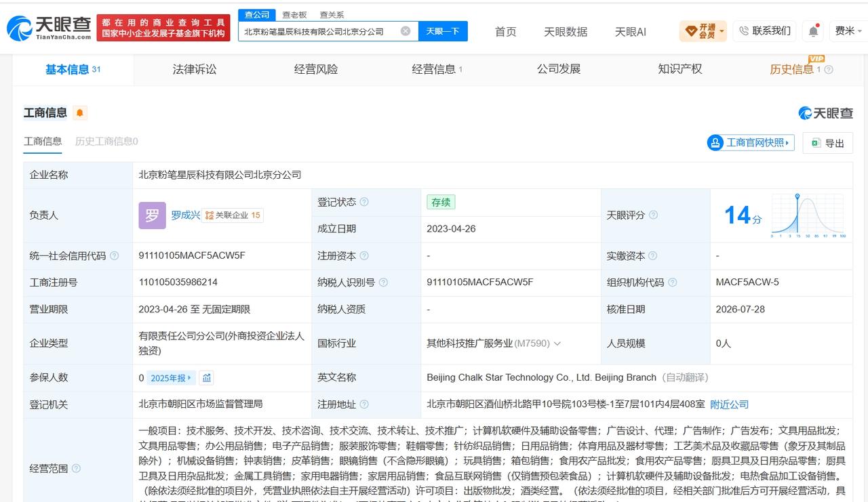Click the help icon next to 组织机构代码
This screenshot has width=868, height=502.
(672, 283)
